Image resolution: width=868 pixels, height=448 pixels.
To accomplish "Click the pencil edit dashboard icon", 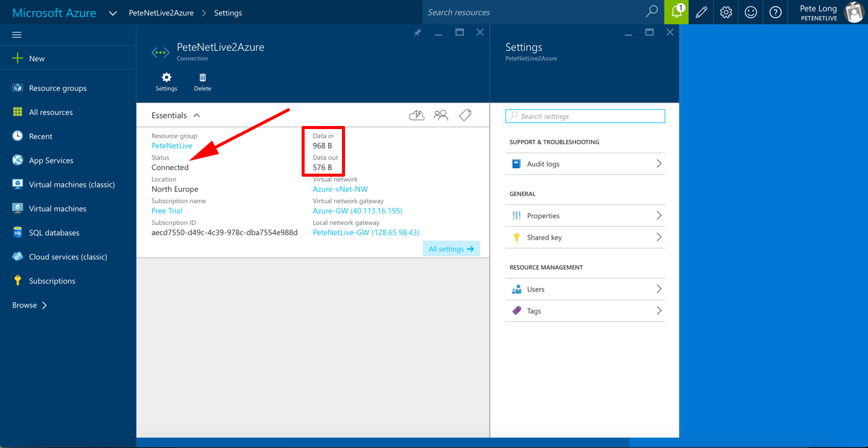I will point(702,12).
